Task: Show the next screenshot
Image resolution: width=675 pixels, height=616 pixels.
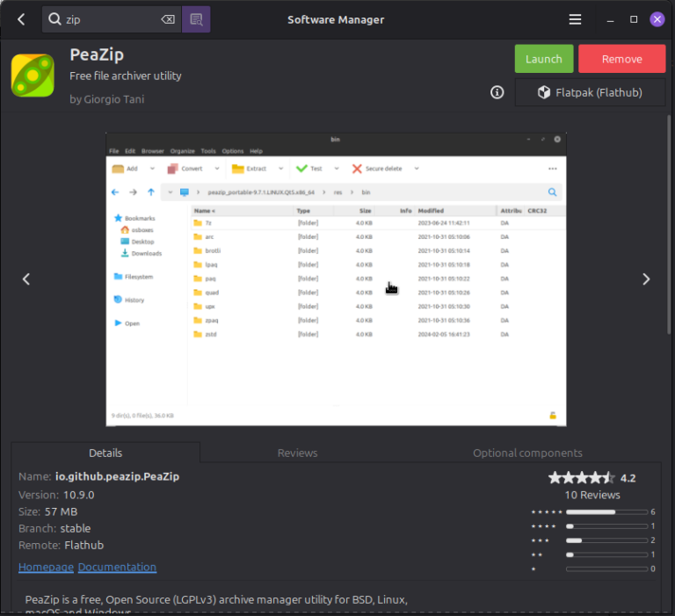Action: (646, 279)
